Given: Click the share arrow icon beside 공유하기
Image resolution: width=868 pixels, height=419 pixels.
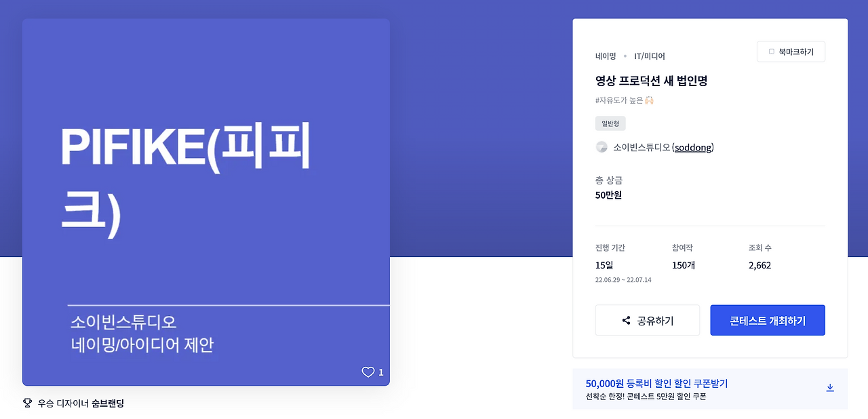Looking at the screenshot, I should 625,320.
